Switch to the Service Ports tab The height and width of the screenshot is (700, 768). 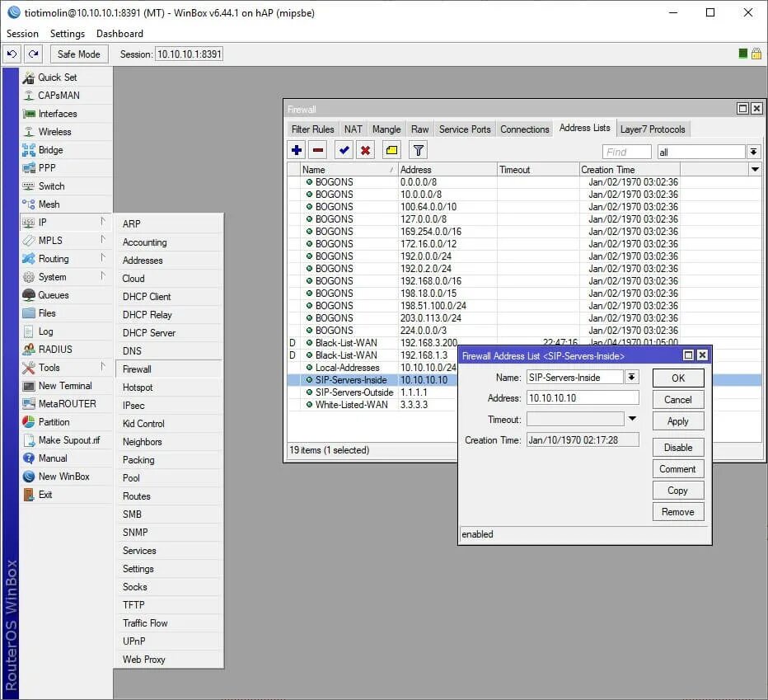coord(465,129)
